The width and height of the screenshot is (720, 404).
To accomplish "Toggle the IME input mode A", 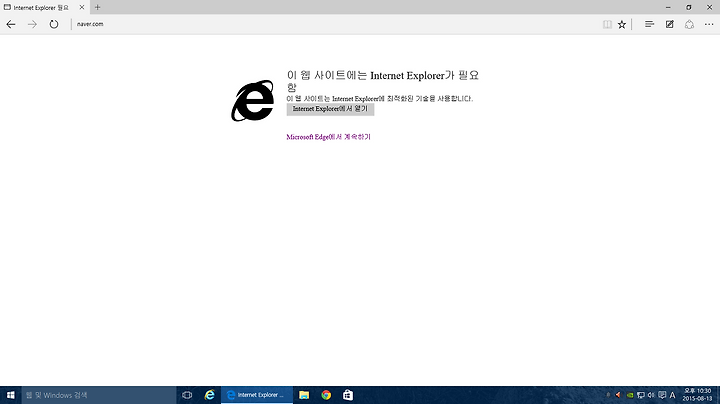I will pyautogui.click(x=672, y=395).
